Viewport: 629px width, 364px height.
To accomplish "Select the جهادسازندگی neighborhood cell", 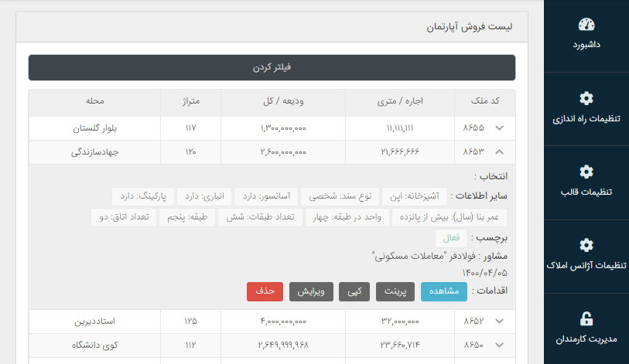I will (x=94, y=152).
